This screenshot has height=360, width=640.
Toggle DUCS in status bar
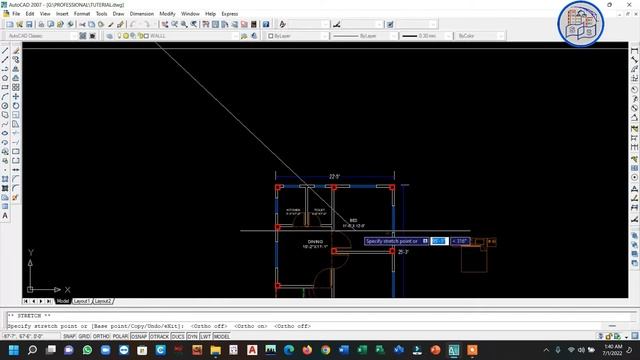[178, 336]
